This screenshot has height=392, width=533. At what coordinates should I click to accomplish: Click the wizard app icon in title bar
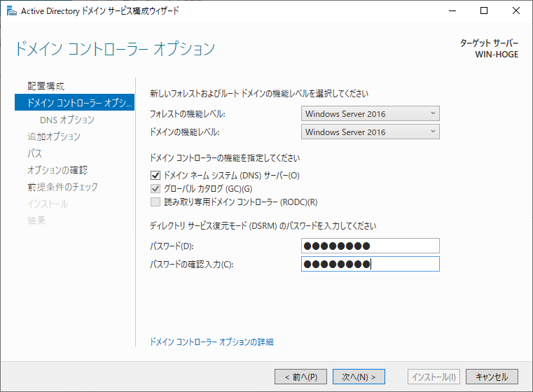coord(11,11)
